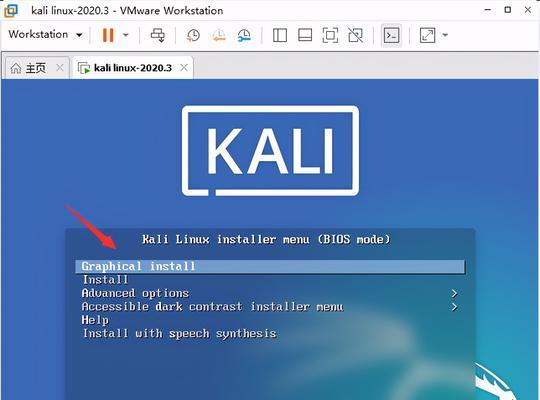
Task: Click the free stretch view icon
Action: point(427,35)
